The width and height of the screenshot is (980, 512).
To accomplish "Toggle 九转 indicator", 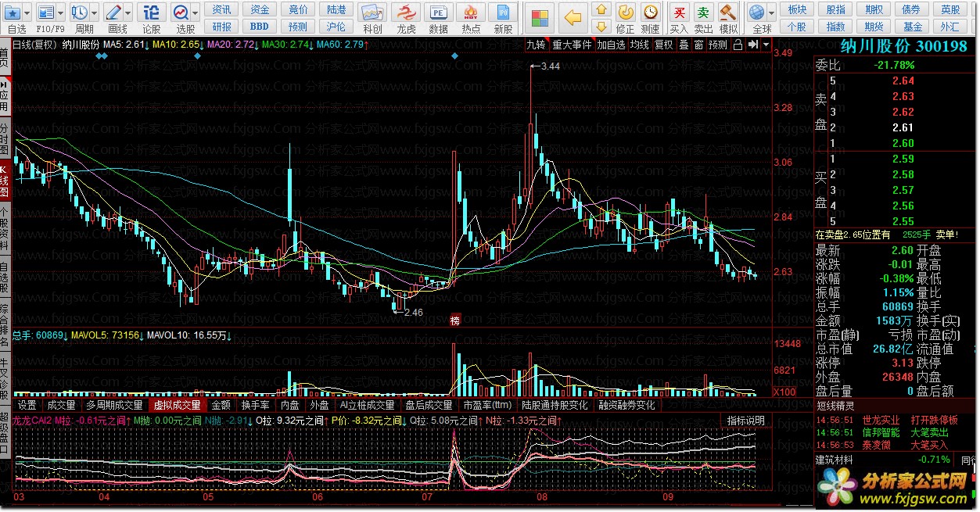I will pyautogui.click(x=535, y=45).
